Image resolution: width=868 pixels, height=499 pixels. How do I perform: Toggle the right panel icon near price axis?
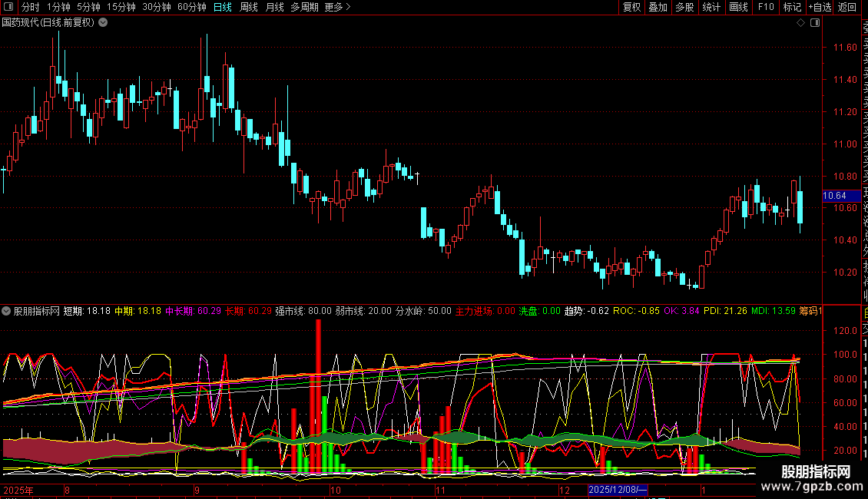point(814,23)
